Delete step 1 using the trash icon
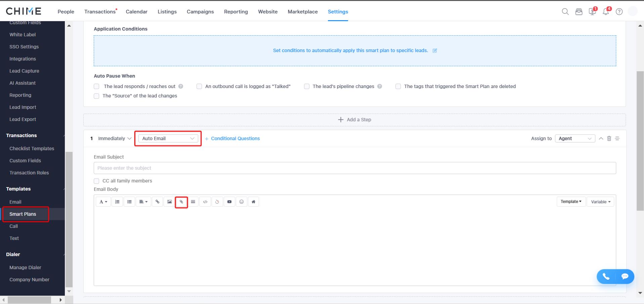 (609, 138)
